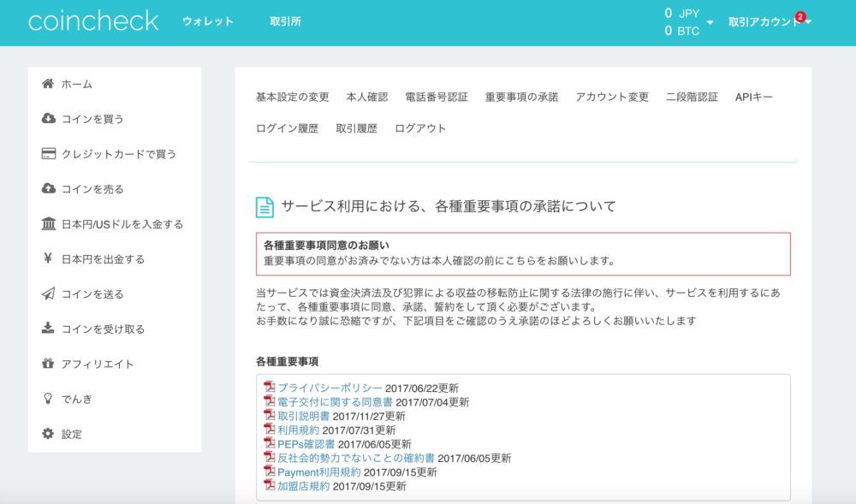The image size is (856, 504).
Task: Switch to the 基本設定の変更 tab
Action: (x=292, y=97)
